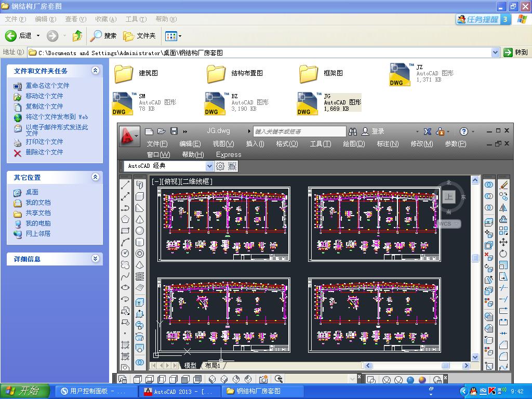This screenshot has width=532, height=399.
Task: Open the 绘图(D) menu
Action: pos(354,144)
